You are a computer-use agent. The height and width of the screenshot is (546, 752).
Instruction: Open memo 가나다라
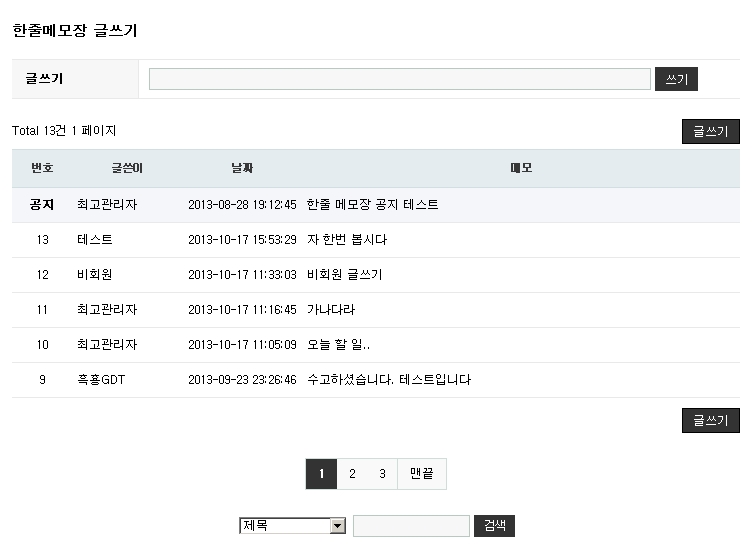(x=330, y=310)
